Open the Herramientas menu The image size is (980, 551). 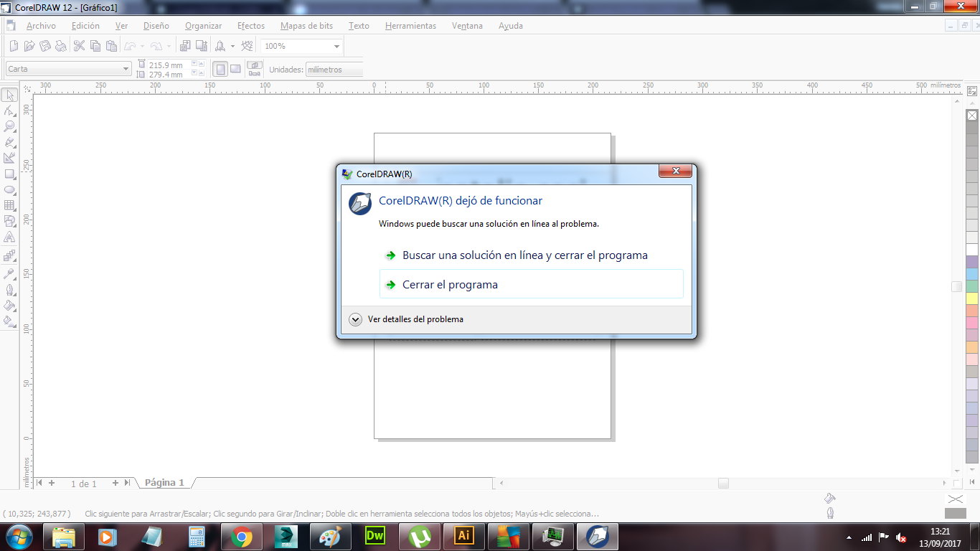410,26
